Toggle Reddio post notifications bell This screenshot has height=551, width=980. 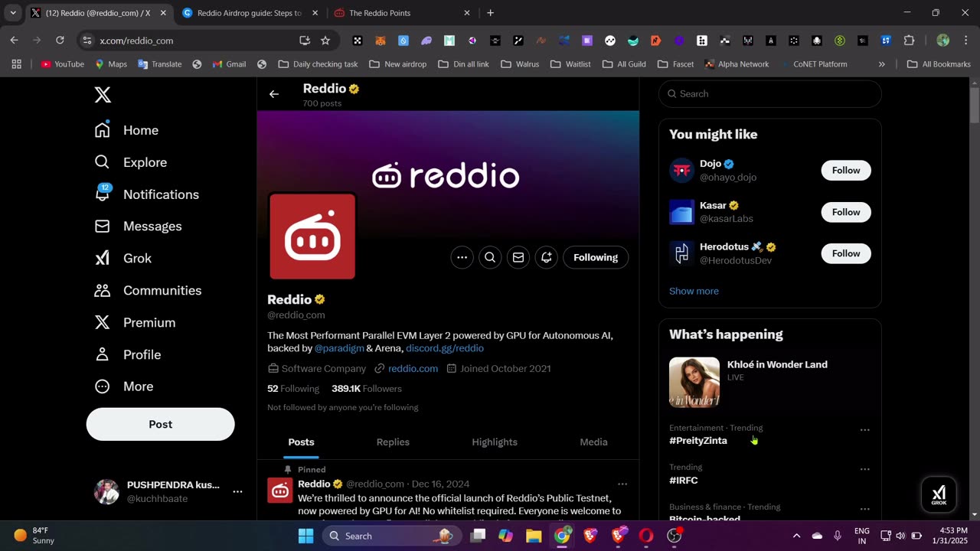point(547,257)
